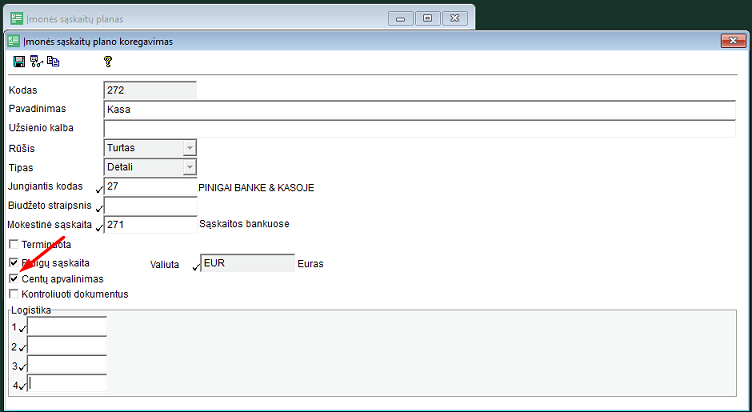
Task: Maximize the Įmonės sąskaitų planas window
Action: 428,19
